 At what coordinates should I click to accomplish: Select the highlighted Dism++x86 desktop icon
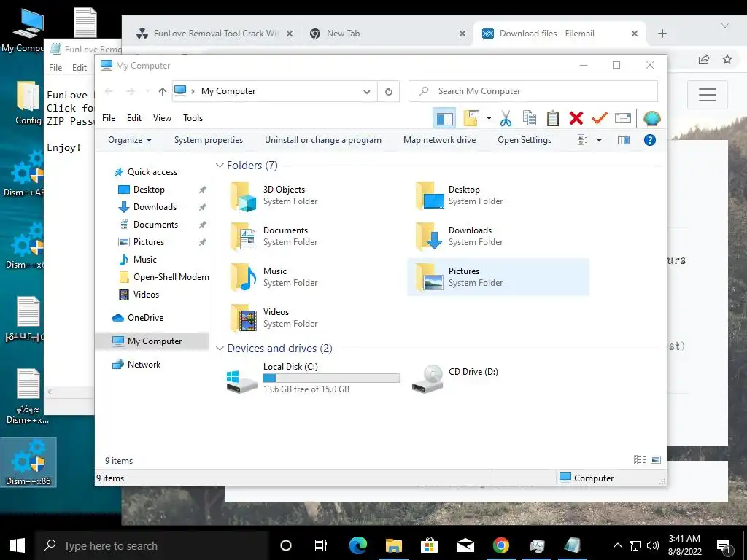point(28,462)
